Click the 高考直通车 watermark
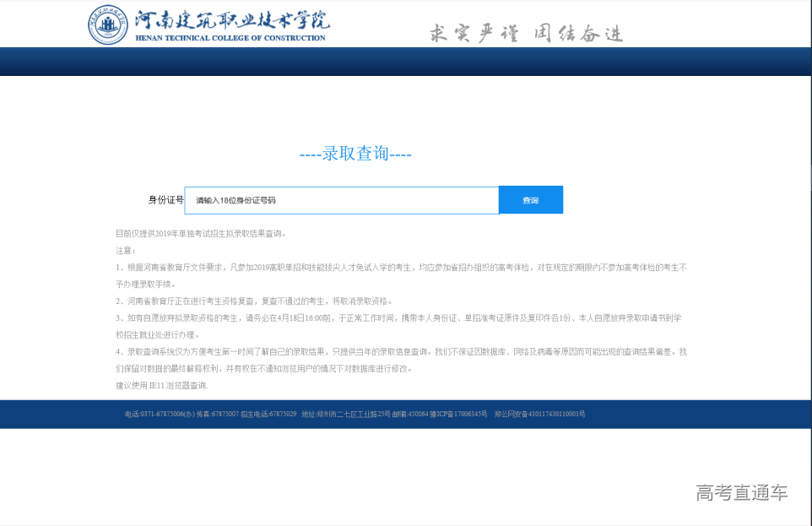The image size is (812, 526). tap(742, 493)
